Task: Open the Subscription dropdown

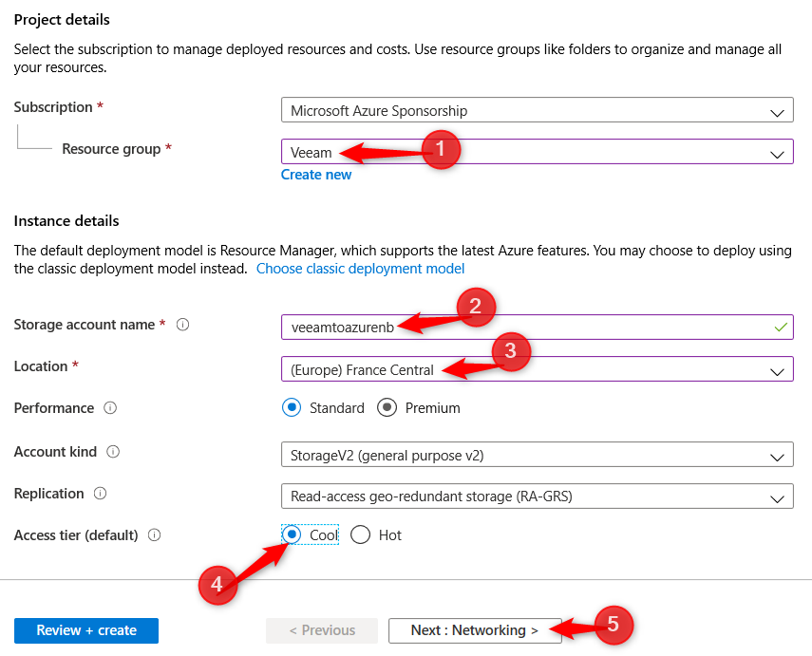Action: pyautogui.click(x=537, y=111)
